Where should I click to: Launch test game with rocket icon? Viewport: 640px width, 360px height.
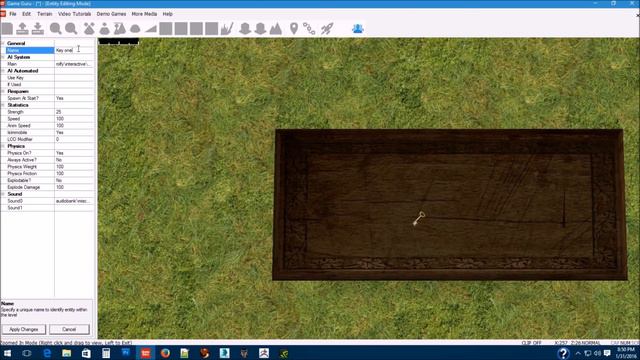[x=327, y=29]
